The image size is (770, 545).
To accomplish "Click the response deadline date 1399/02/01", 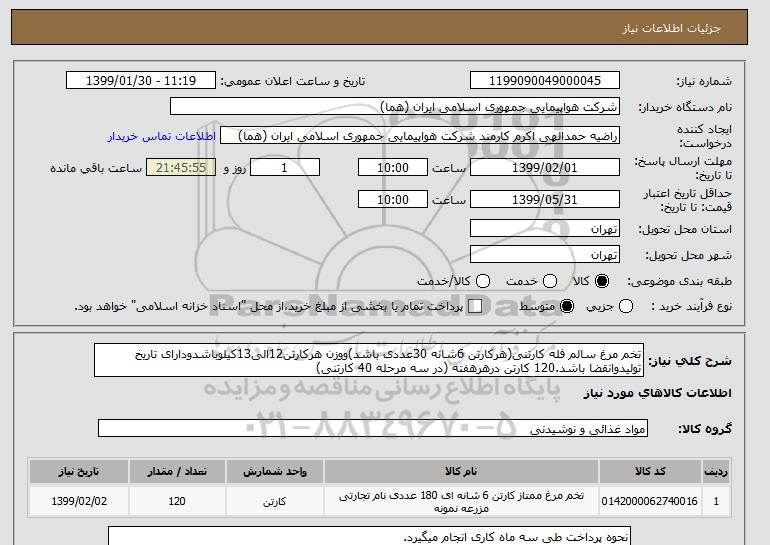I will coord(545,167).
